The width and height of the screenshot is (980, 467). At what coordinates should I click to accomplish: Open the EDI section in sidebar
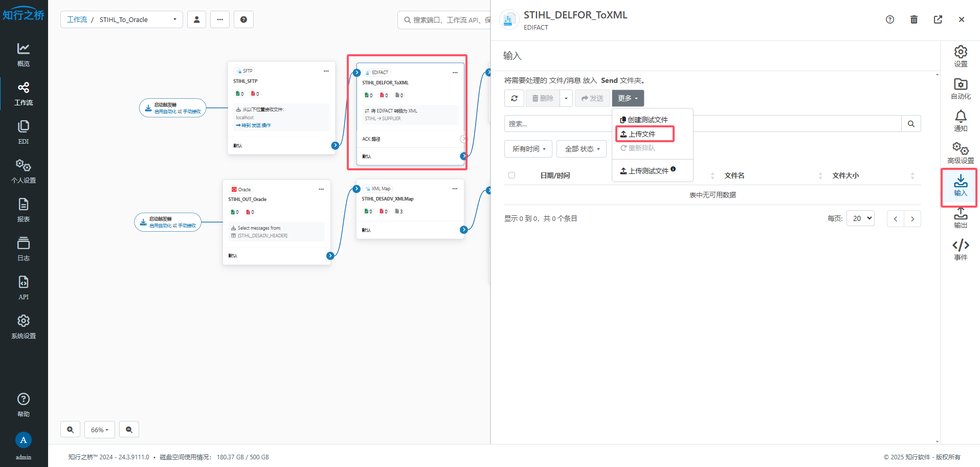coord(24,132)
